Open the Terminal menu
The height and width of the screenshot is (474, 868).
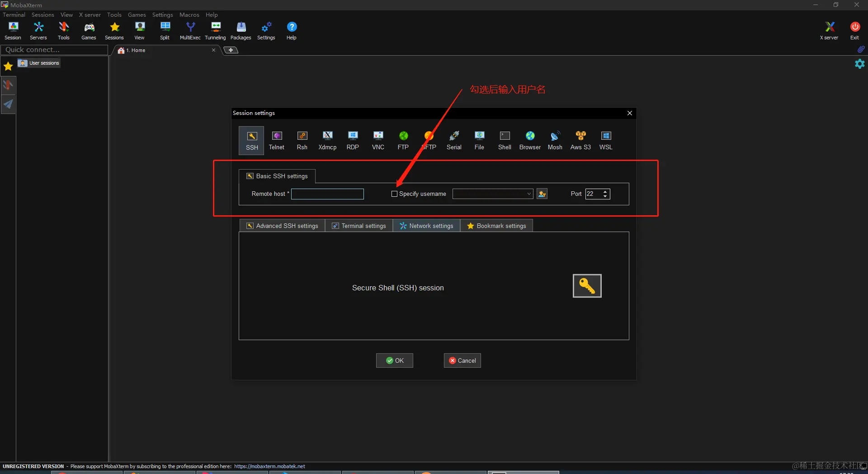pos(14,15)
